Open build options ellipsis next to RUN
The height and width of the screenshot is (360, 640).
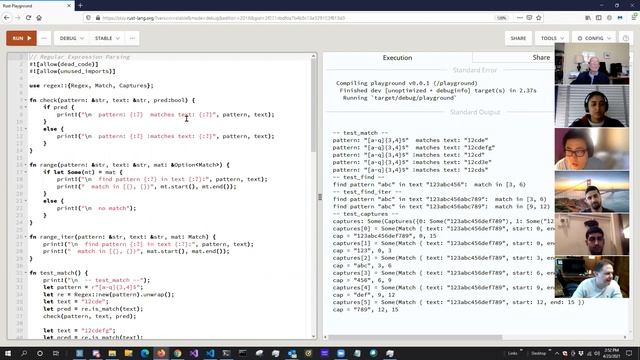44,38
